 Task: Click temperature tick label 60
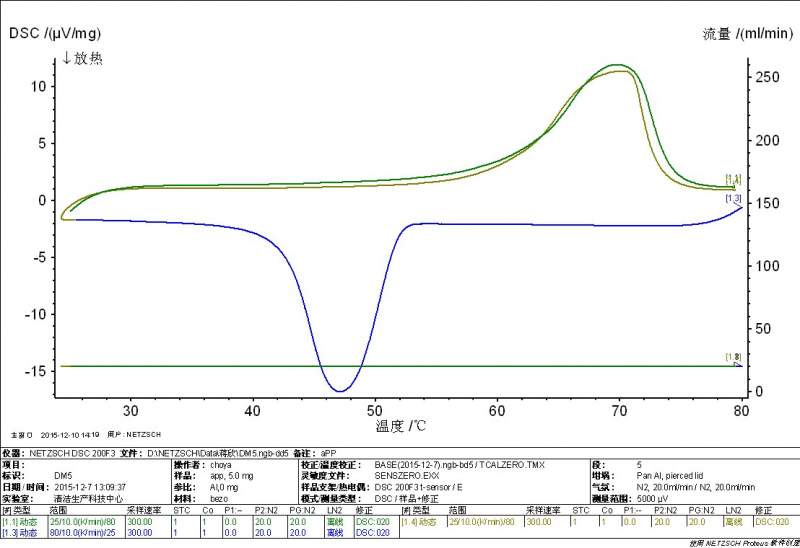click(x=497, y=411)
